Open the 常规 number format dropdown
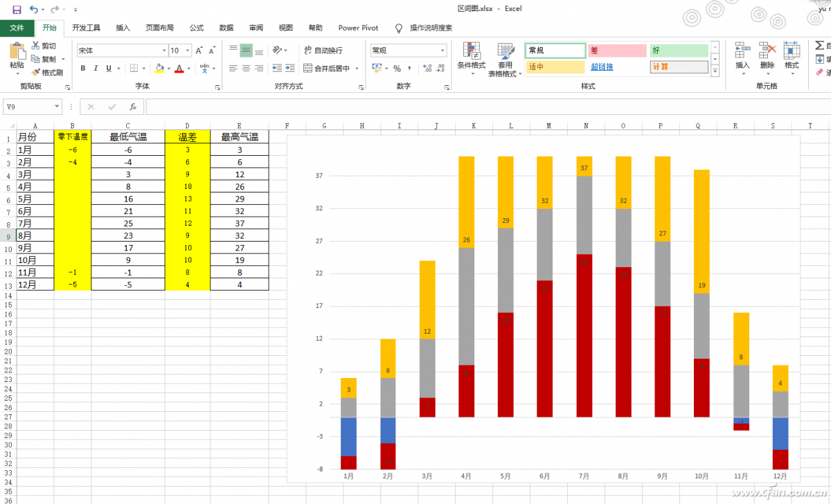The width and height of the screenshot is (831, 504). 443,51
